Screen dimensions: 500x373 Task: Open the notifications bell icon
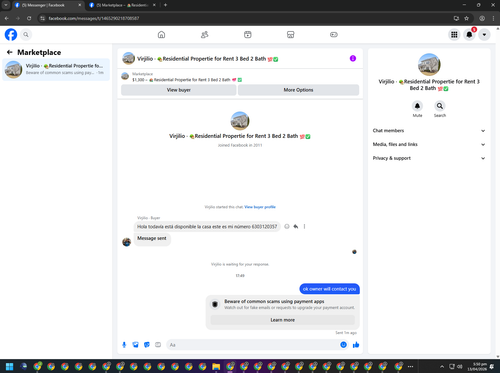click(469, 34)
